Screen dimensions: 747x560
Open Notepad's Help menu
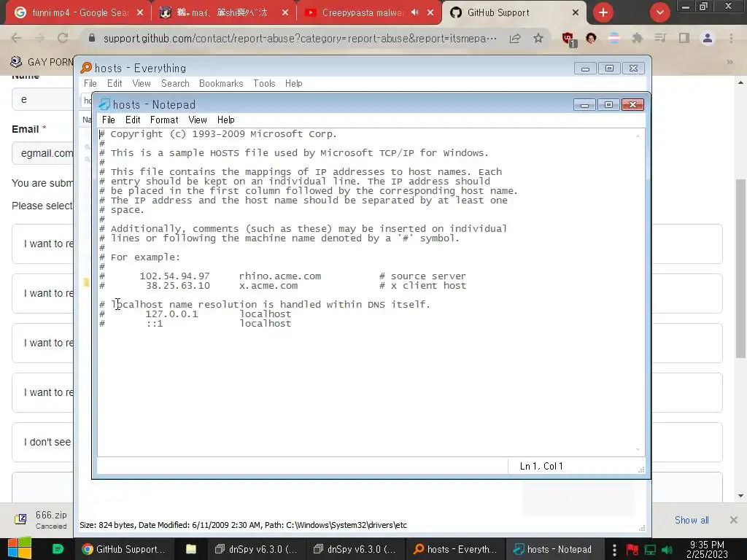226,120
